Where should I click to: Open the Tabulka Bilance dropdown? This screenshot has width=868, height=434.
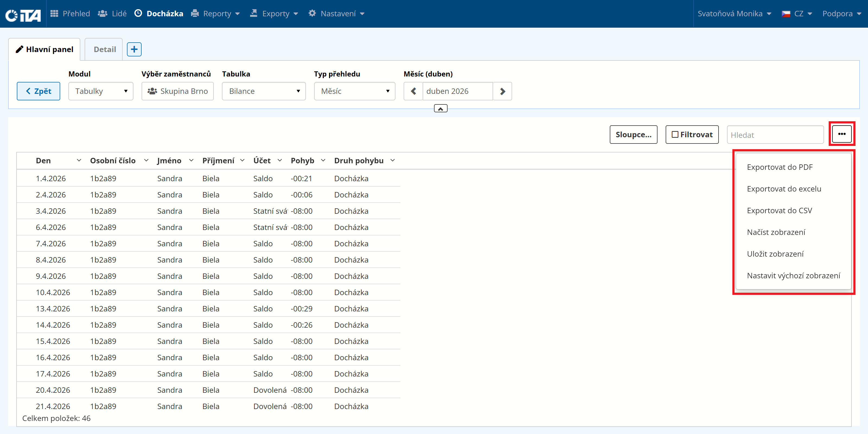[x=264, y=91]
